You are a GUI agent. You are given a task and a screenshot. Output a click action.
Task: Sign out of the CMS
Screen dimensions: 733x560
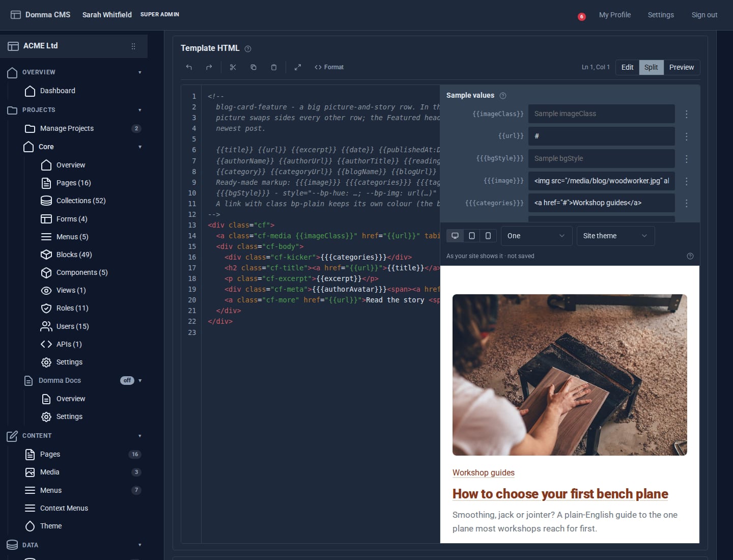704,15
